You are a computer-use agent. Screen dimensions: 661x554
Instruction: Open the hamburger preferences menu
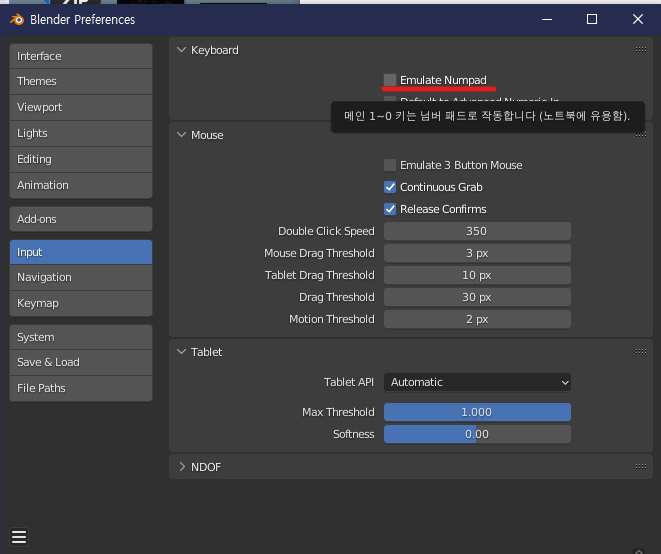[x=19, y=537]
